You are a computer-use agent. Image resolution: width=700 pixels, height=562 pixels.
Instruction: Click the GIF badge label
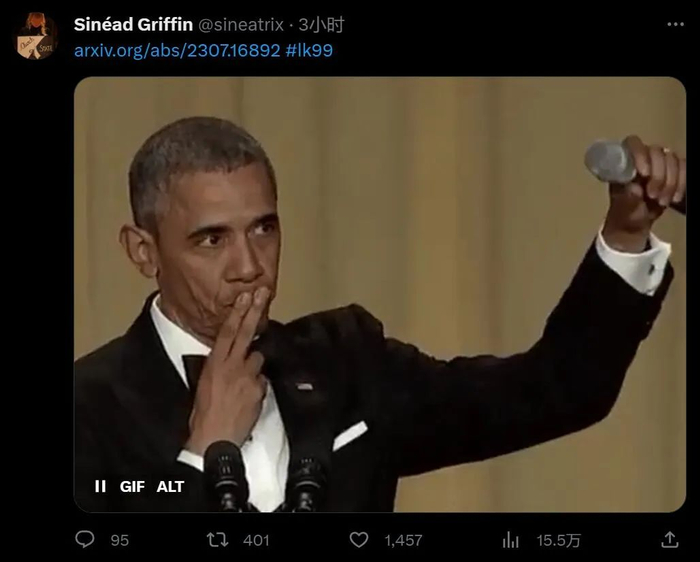click(132, 487)
